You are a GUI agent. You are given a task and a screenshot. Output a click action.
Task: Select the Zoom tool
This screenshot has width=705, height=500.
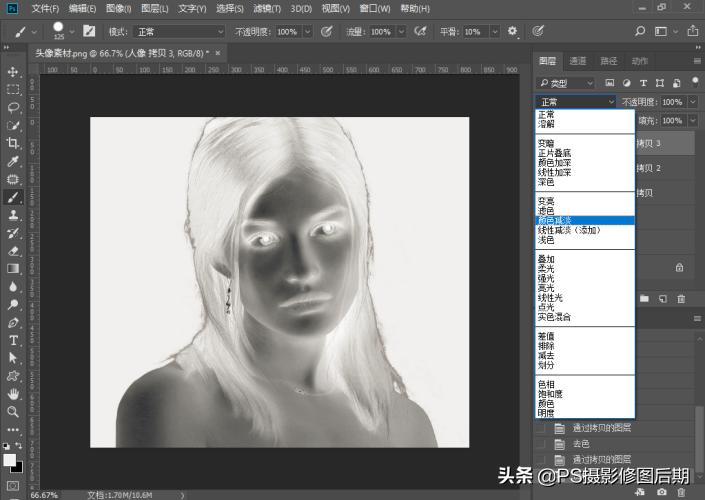coord(13,411)
